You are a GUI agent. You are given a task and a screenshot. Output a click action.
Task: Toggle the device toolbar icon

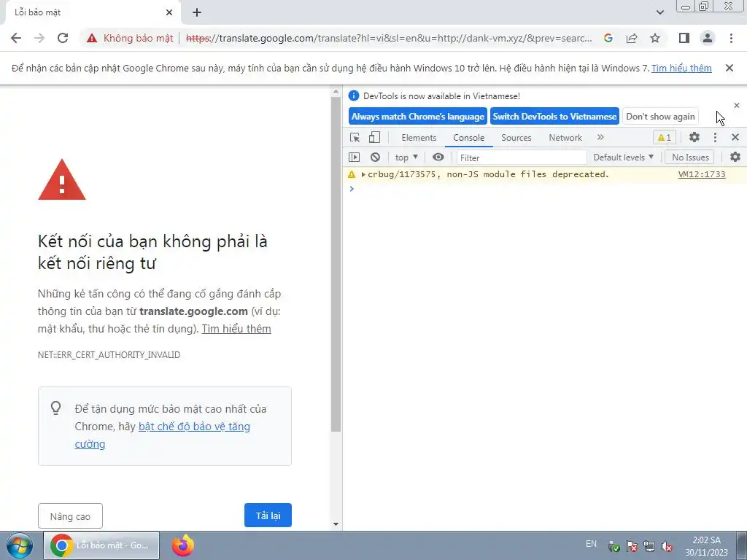374,138
